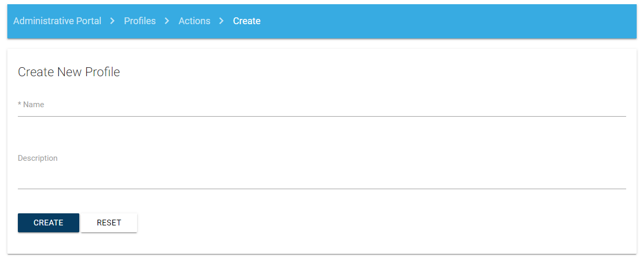
Task: Click the underline beneath Description area
Action: pos(321,188)
